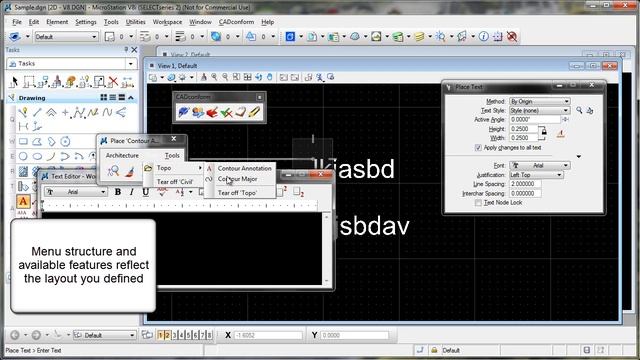Open the Text Style dropdown

540,110
